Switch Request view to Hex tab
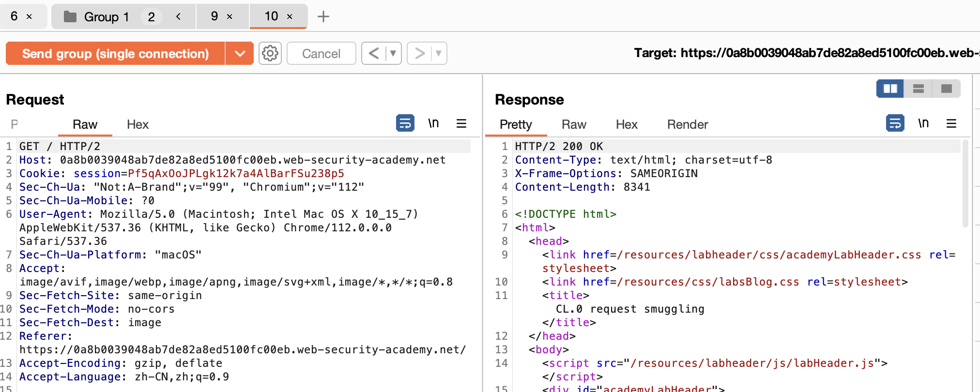 pyautogui.click(x=138, y=124)
